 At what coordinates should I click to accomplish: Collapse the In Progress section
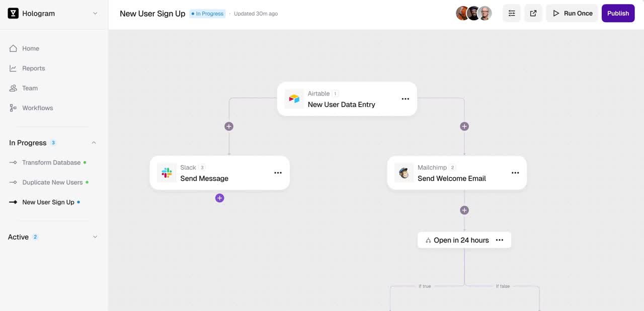[94, 143]
